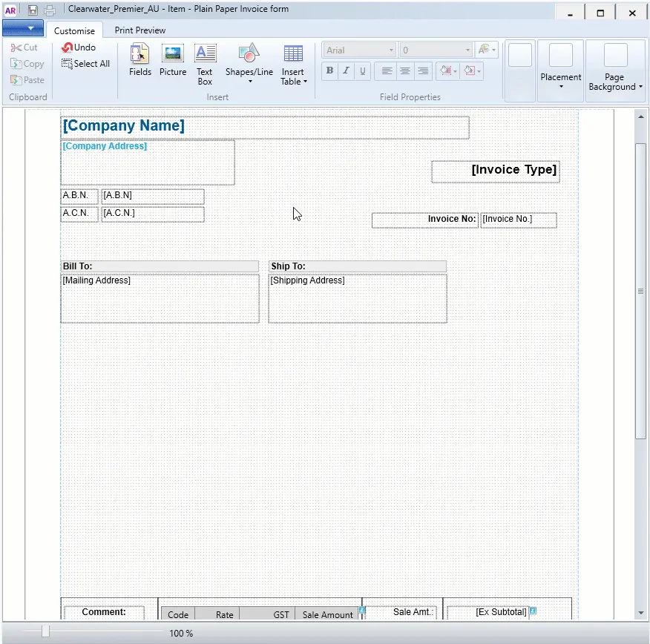The width and height of the screenshot is (650, 644).
Task: Click the border colour paint bucket icon
Action: point(469,71)
